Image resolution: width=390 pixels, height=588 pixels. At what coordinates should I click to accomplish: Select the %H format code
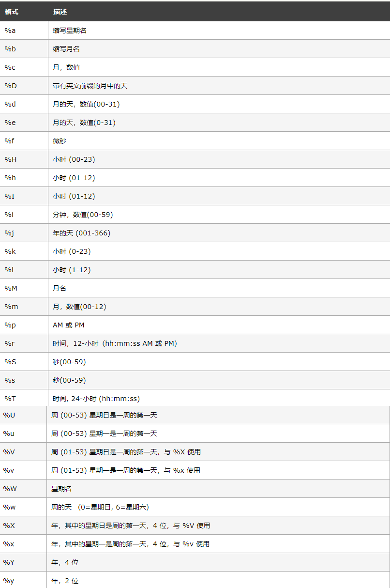click(x=10, y=159)
